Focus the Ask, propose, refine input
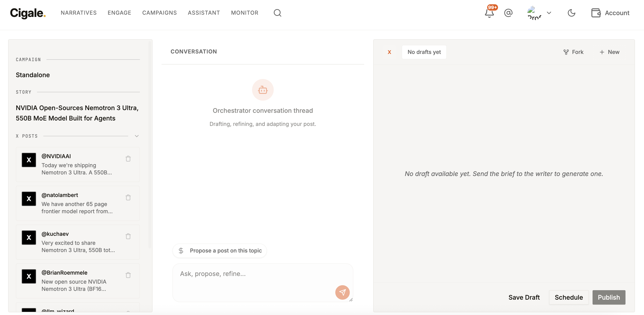Screen dimensions: 644x315 262,283
